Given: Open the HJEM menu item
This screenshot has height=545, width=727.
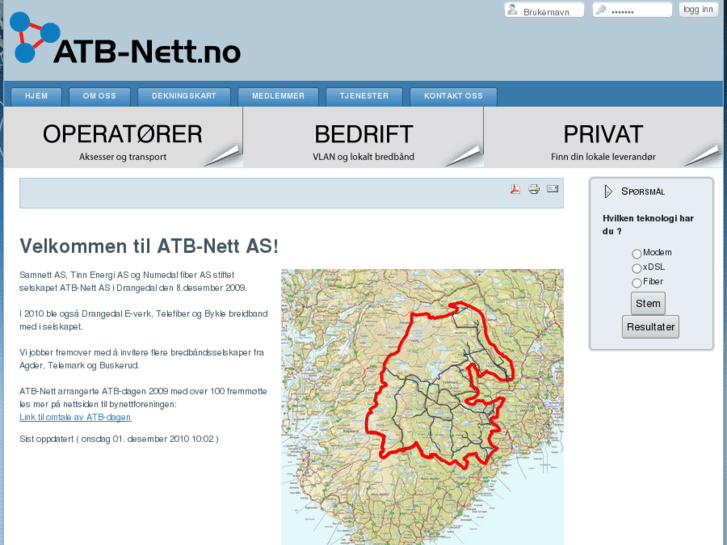Looking at the screenshot, I should [x=36, y=96].
